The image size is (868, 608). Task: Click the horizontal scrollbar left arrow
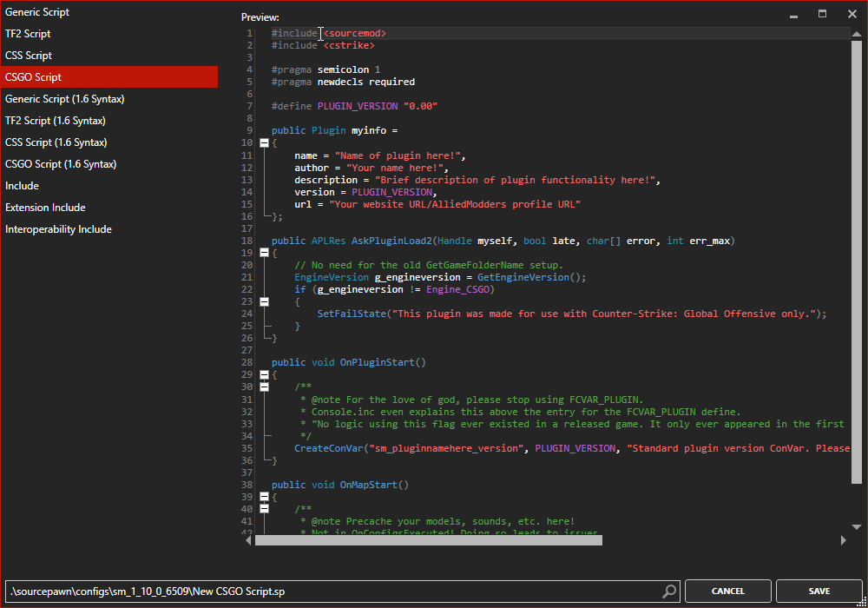248,540
